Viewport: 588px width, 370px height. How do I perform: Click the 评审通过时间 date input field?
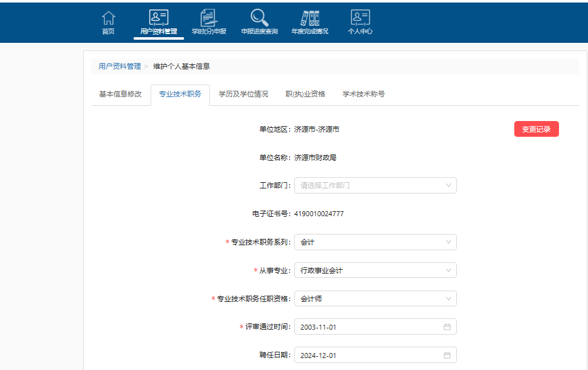tap(369, 327)
